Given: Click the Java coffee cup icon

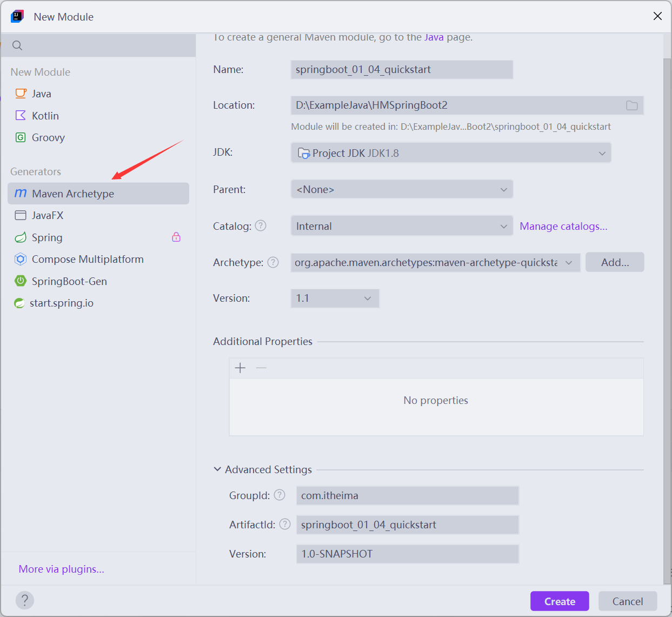Looking at the screenshot, I should tap(21, 94).
